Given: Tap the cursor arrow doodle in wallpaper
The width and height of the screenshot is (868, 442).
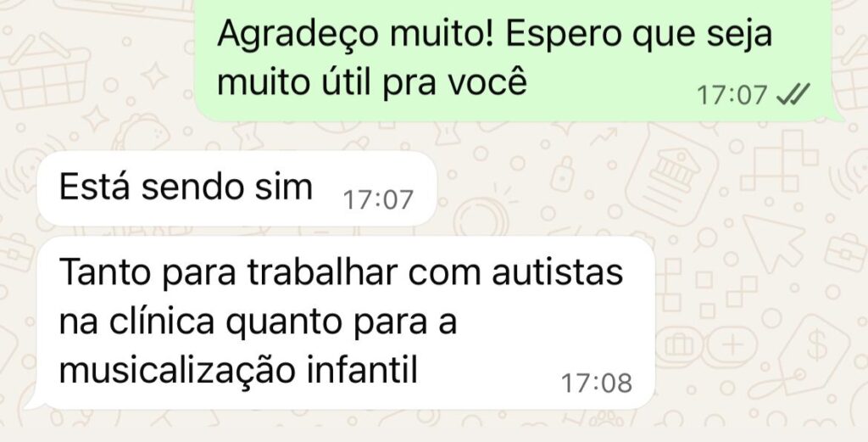Looking at the screenshot, I should [773, 242].
